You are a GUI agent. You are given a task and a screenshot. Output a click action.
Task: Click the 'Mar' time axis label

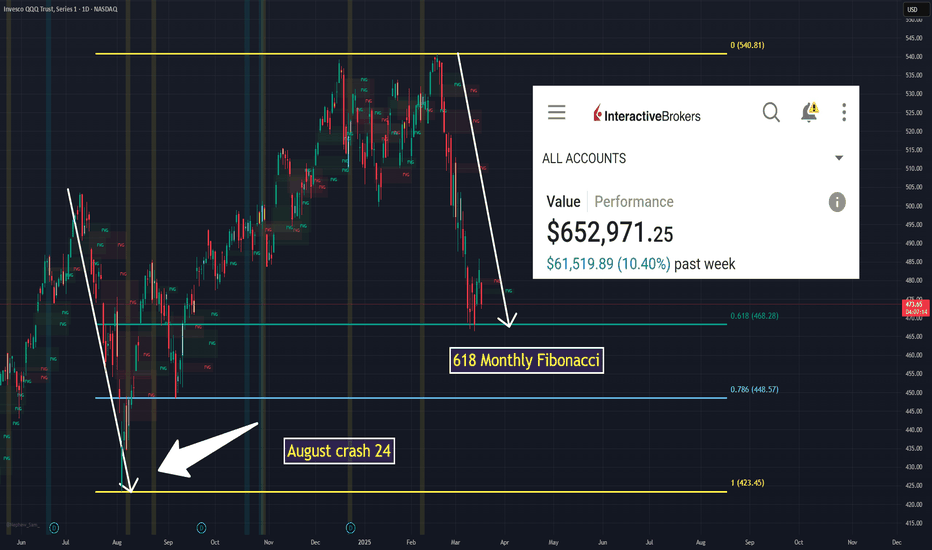point(455,542)
